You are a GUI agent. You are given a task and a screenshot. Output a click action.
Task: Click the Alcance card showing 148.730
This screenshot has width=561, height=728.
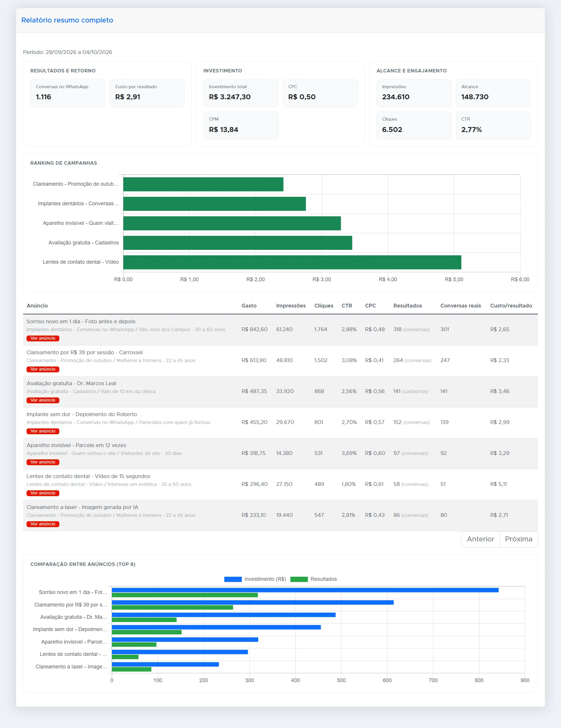click(x=493, y=93)
